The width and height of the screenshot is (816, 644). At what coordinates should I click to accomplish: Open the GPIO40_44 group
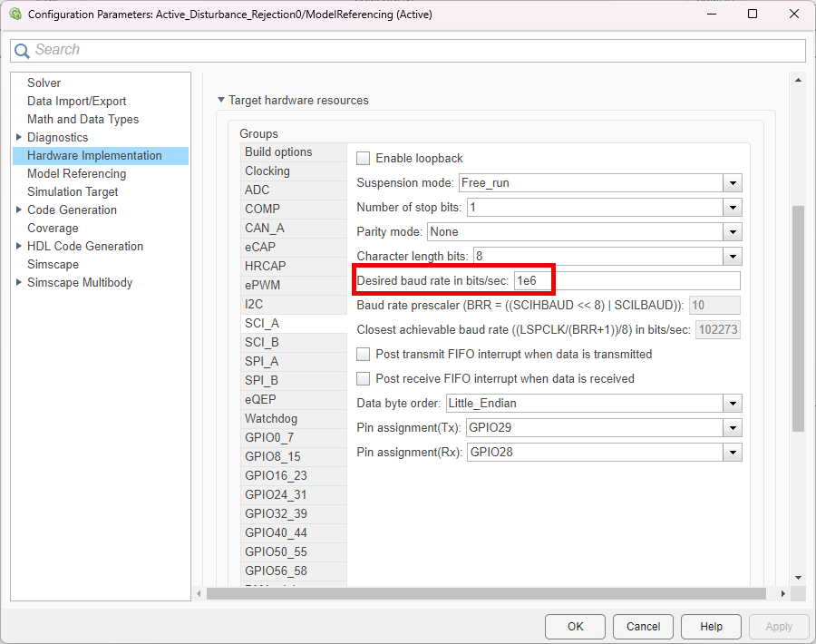[x=294, y=533]
